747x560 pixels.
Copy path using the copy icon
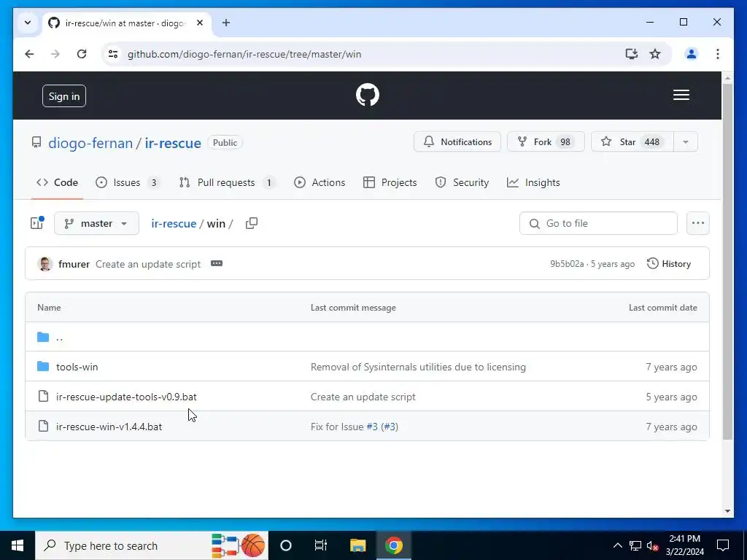252,223
